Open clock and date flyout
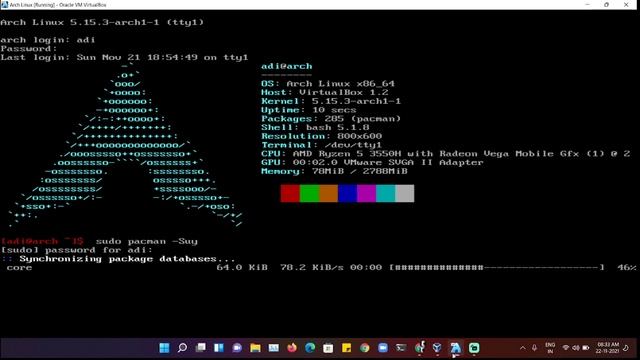 [608, 348]
